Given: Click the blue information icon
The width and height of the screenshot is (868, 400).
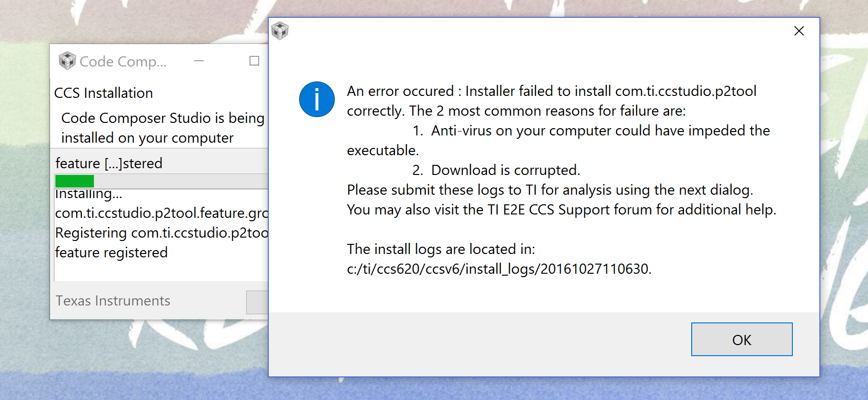Looking at the screenshot, I should [x=317, y=99].
